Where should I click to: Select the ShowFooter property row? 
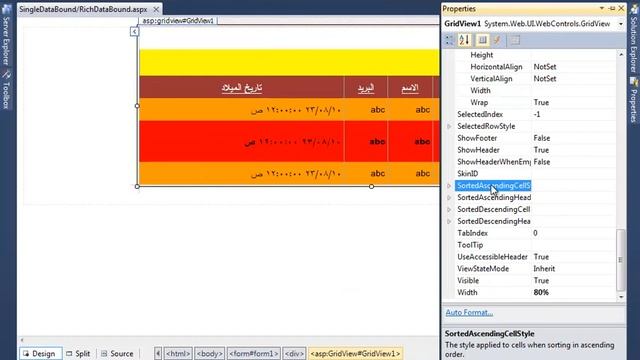535,138
